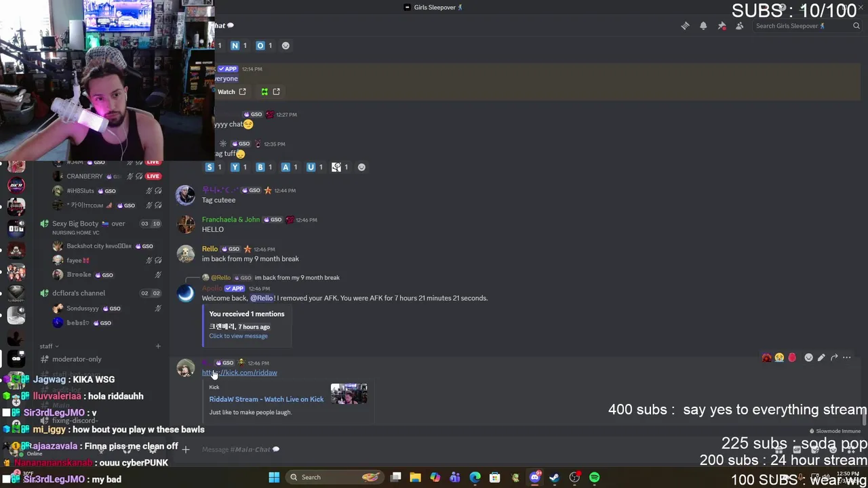Open More options on hovered message
Image resolution: width=868 pixels, height=488 pixels.
[x=847, y=357]
